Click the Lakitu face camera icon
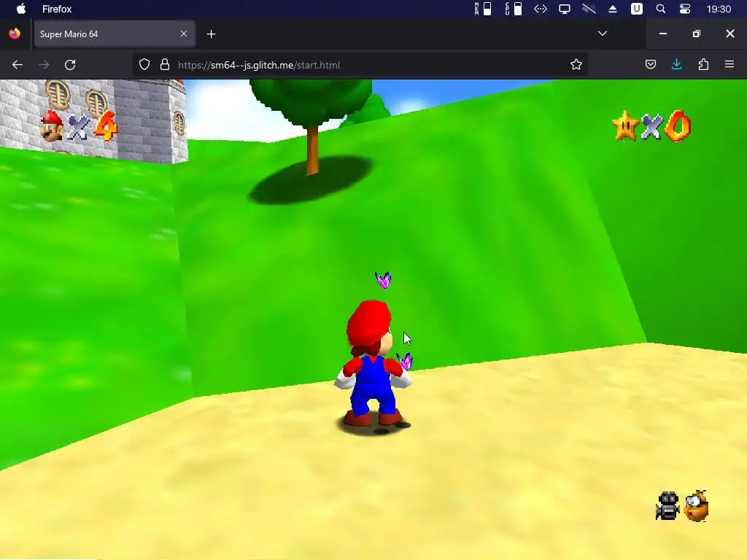The height and width of the screenshot is (560, 747). coord(697,506)
